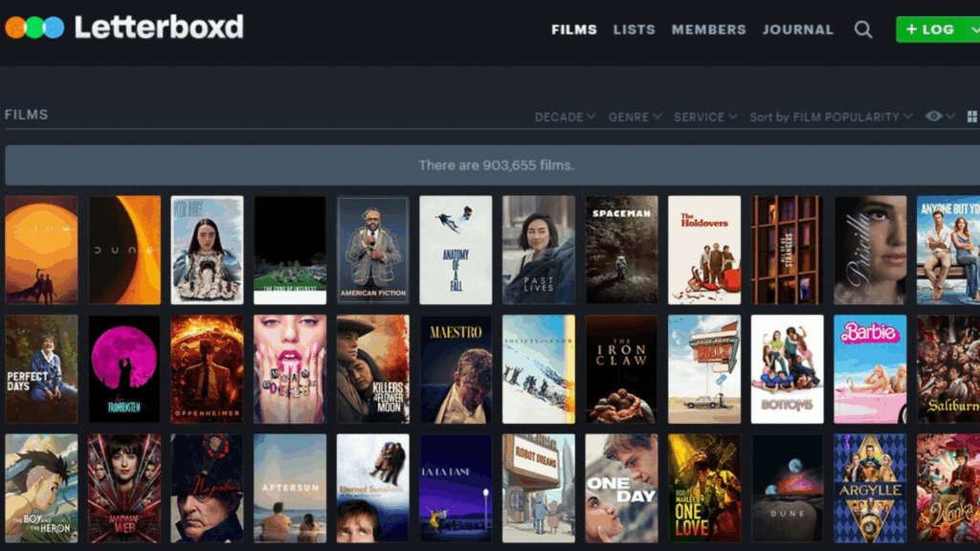Open the Service filter dropdown

click(x=705, y=117)
